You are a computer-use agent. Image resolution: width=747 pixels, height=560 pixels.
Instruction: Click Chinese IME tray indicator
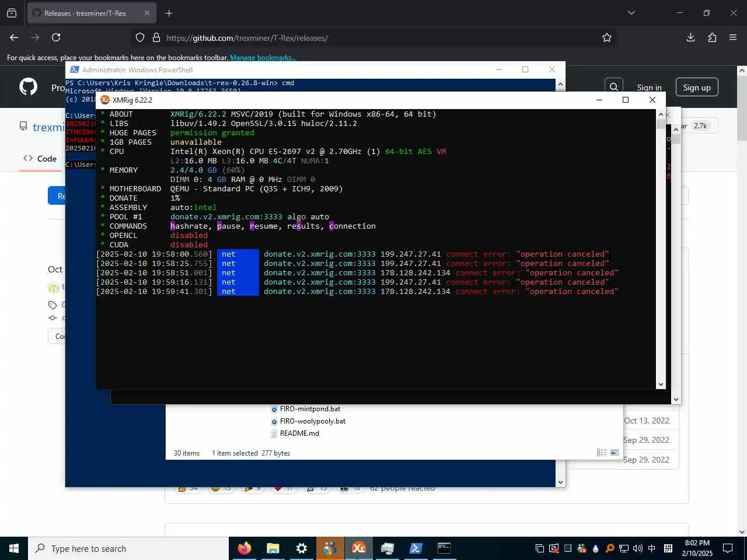[651, 548]
